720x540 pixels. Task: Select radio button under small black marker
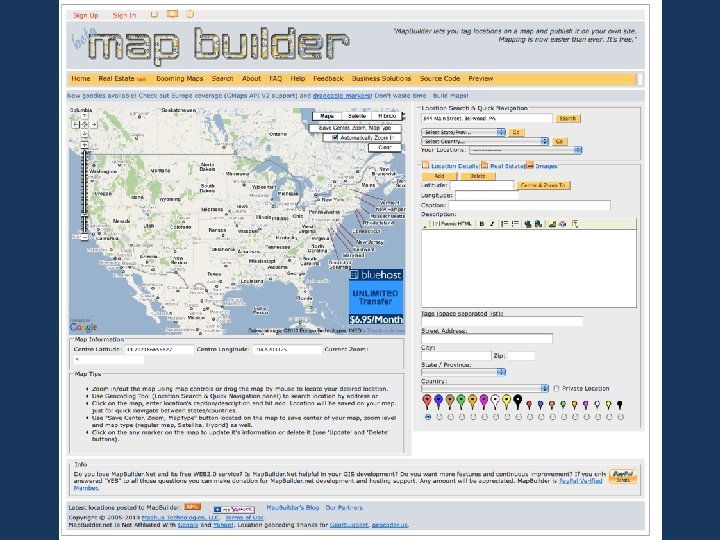coord(621,417)
